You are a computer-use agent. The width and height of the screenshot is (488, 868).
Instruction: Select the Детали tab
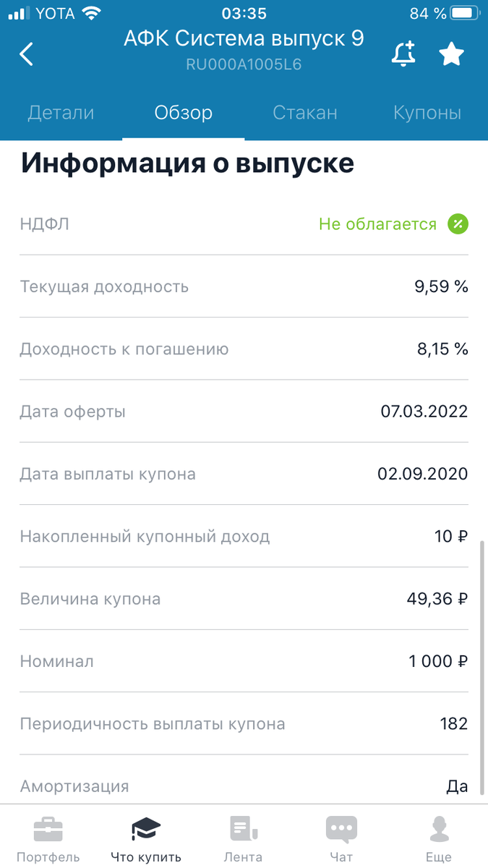click(x=61, y=112)
